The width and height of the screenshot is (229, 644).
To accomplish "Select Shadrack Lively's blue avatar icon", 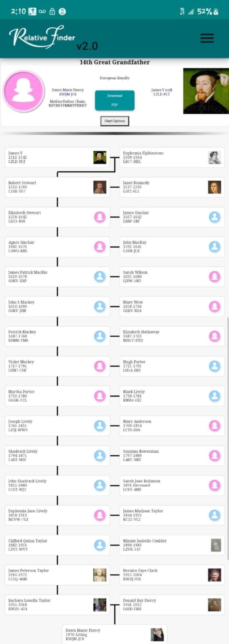I will 100,456.
